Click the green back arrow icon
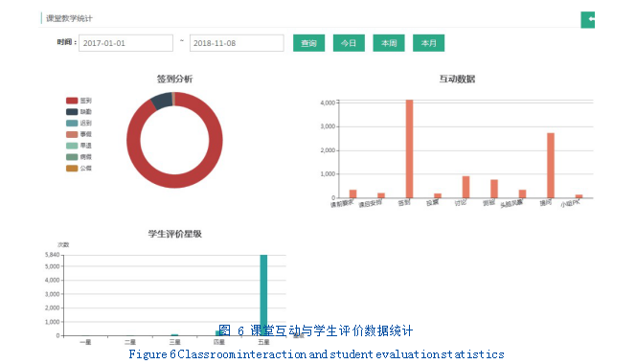636x364 pixels. tap(588, 19)
